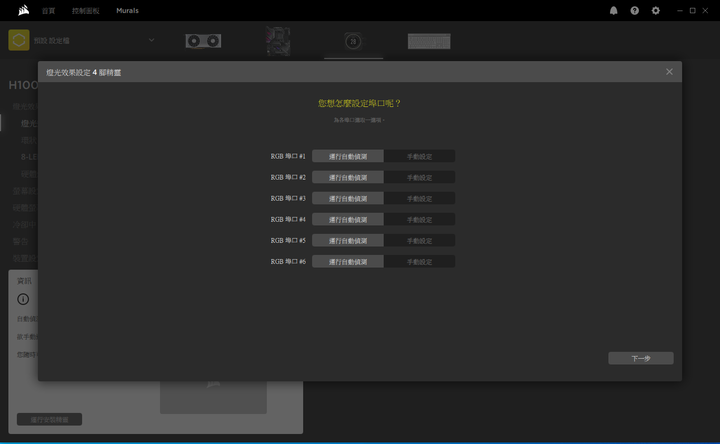Choose auto-detect for RGB 埠口 #3
The width and height of the screenshot is (720, 444).
pyautogui.click(x=348, y=198)
